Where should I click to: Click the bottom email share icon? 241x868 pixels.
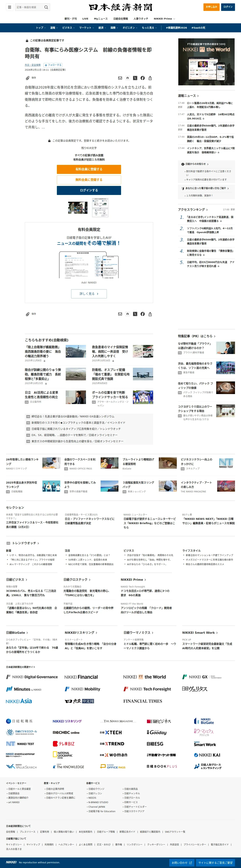point(120,314)
